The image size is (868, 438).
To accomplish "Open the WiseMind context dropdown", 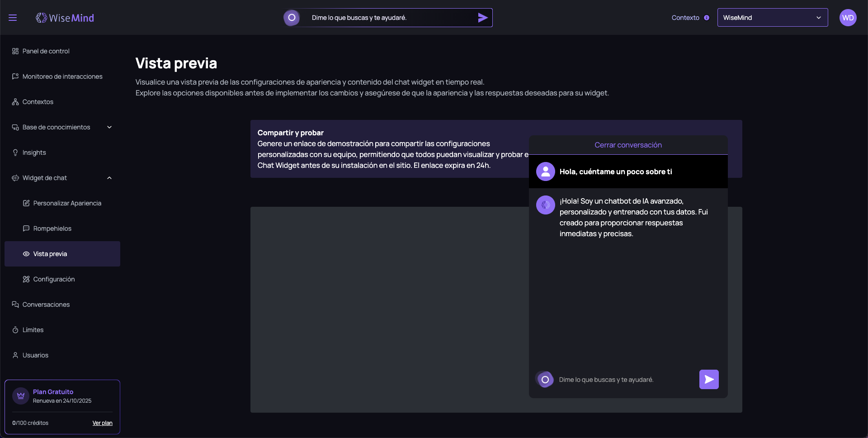I will click(772, 18).
